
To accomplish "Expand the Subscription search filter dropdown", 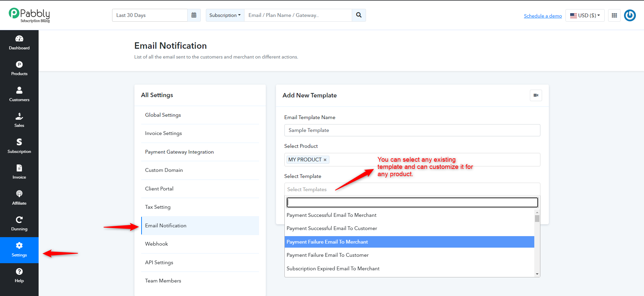I will [x=225, y=15].
